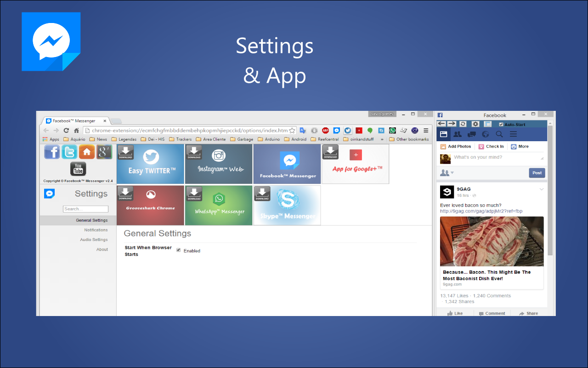Open Chrome main menu button
Image resolution: width=588 pixels, height=368 pixels.
(426, 131)
